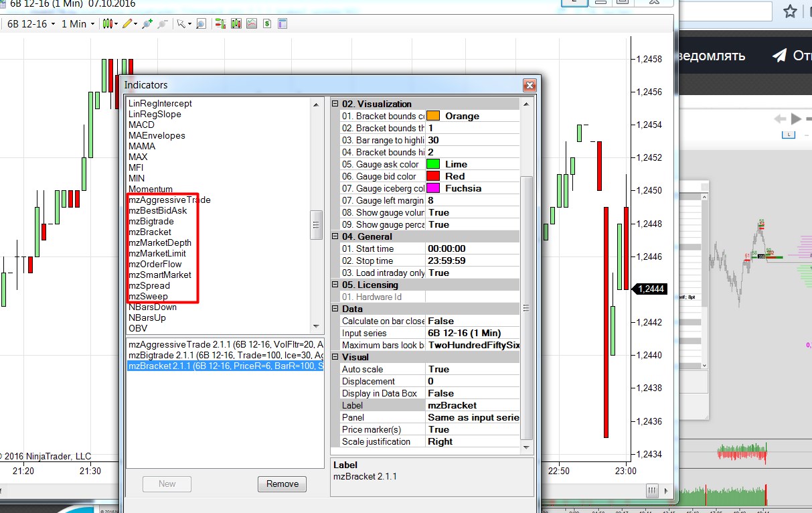Click the Remove button

(282, 484)
